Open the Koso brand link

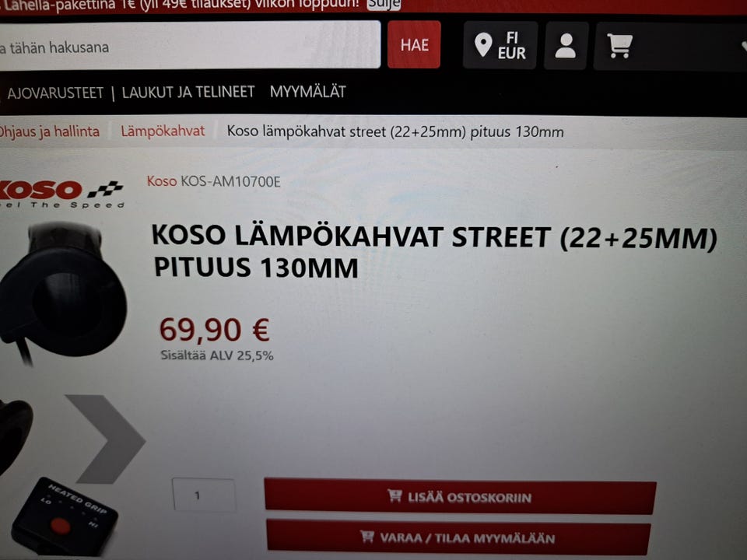pos(162,181)
